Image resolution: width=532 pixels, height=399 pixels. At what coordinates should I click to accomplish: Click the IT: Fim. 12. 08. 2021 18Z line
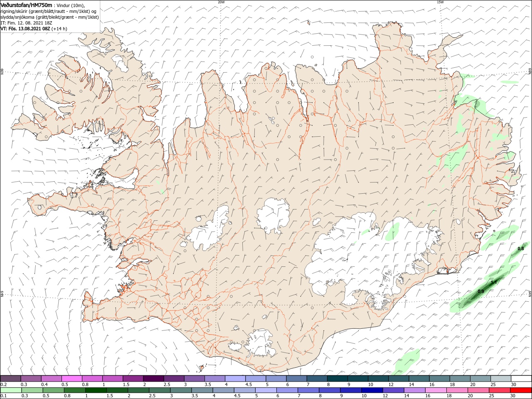[26, 23]
